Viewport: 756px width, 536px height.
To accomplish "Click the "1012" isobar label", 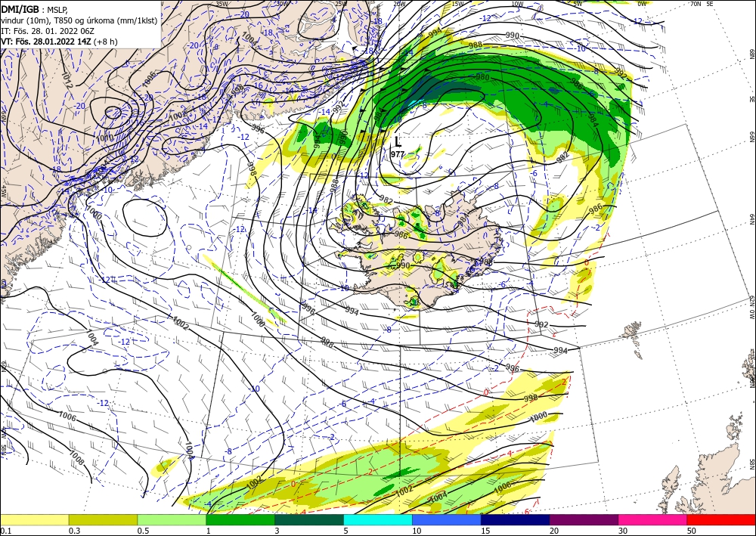I will pyautogui.click(x=67, y=79).
